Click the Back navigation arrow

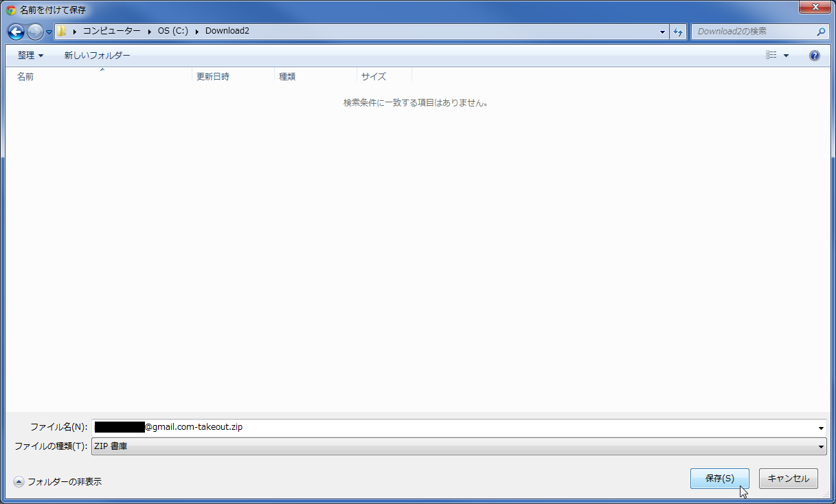click(16, 32)
